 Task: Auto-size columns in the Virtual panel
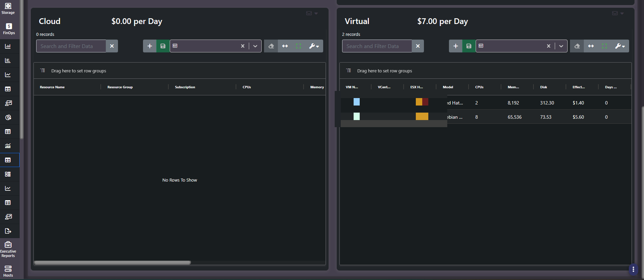(591, 46)
